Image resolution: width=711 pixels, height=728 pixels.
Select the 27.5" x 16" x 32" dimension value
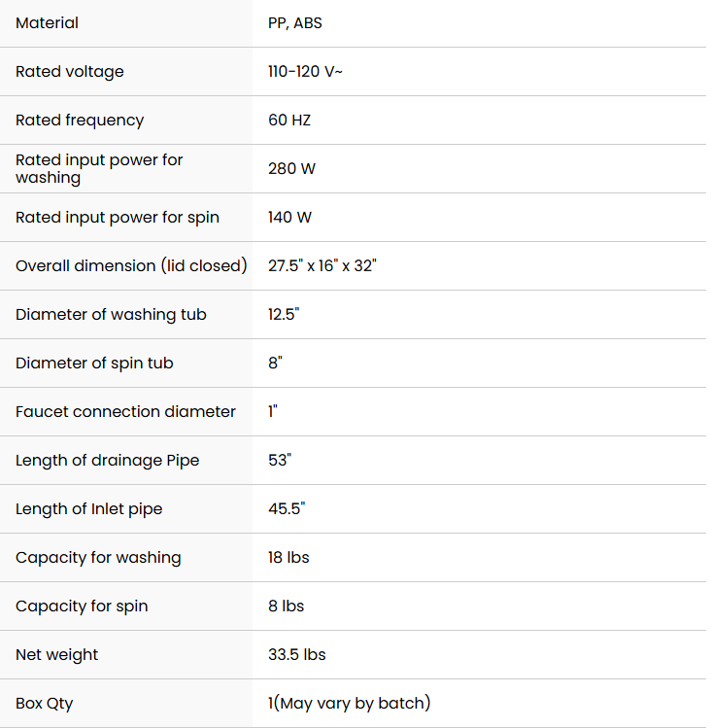322,265
